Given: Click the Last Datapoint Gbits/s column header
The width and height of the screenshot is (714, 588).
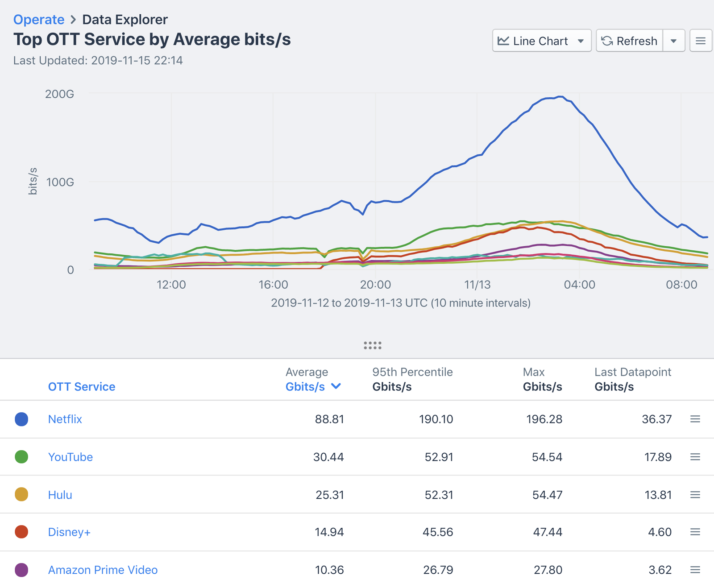Looking at the screenshot, I should pyautogui.click(x=633, y=379).
